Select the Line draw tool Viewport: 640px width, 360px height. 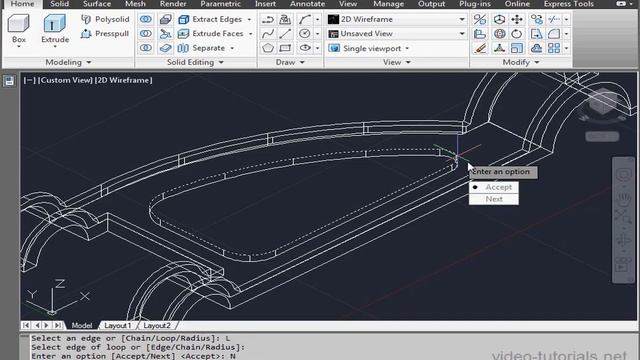click(x=285, y=33)
